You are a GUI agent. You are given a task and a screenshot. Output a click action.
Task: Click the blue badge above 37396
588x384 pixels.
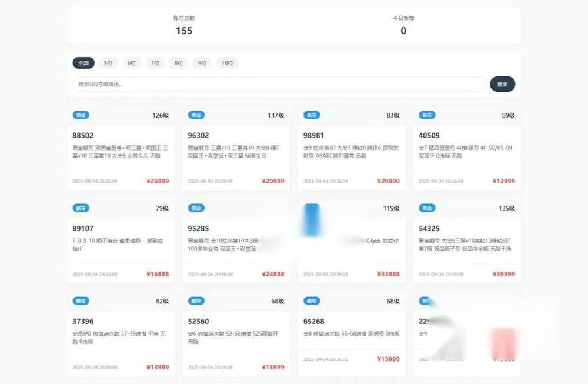[x=81, y=301]
